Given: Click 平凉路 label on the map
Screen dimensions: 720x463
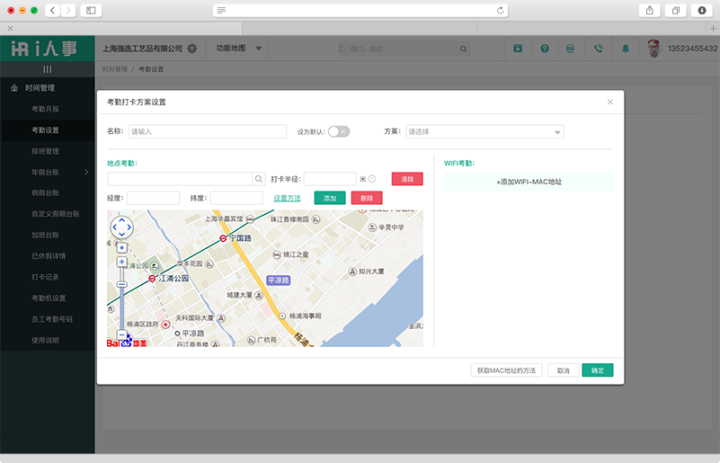Looking at the screenshot, I should point(279,280).
